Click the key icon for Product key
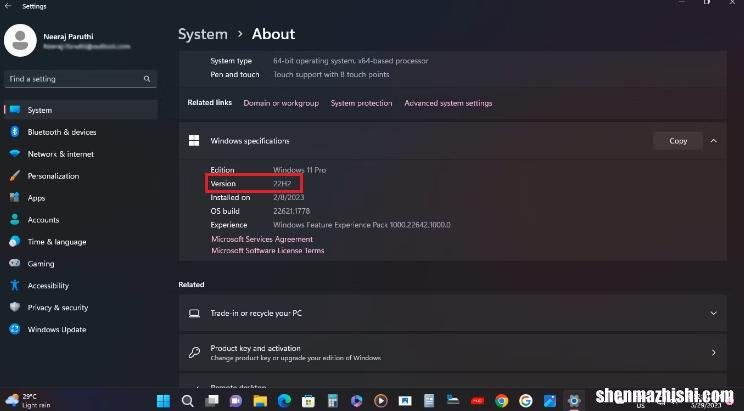 pos(194,353)
